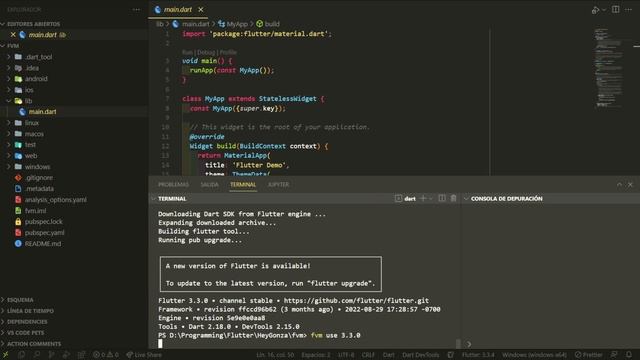640x360 pixels.
Task: Collapse the TERMINAL view header
Action: point(172,199)
